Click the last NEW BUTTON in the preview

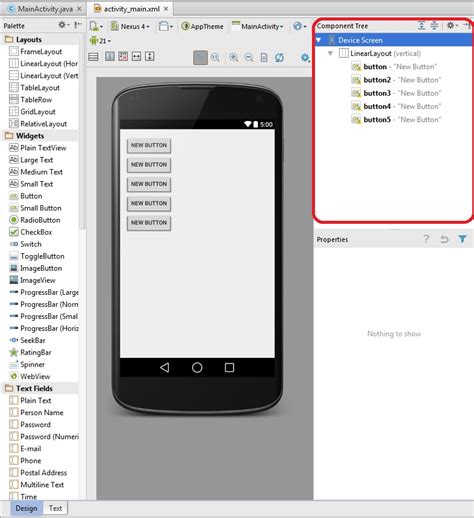(x=149, y=223)
